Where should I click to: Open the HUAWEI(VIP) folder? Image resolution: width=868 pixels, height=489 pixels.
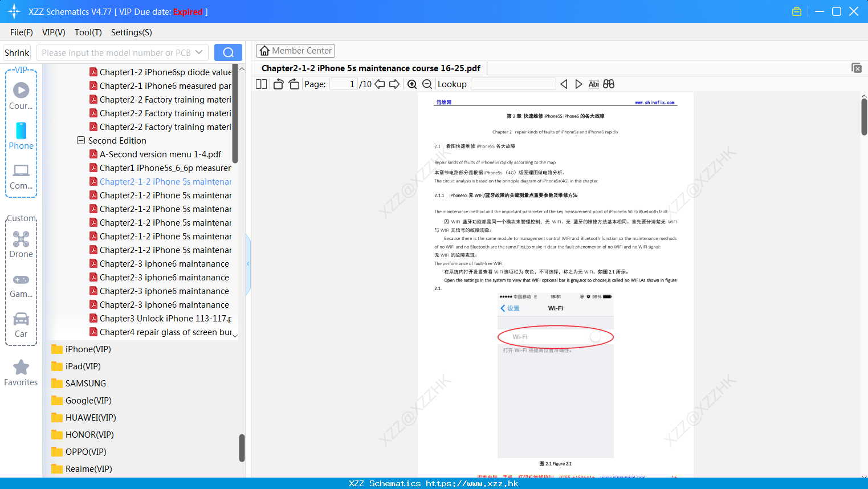coord(84,418)
